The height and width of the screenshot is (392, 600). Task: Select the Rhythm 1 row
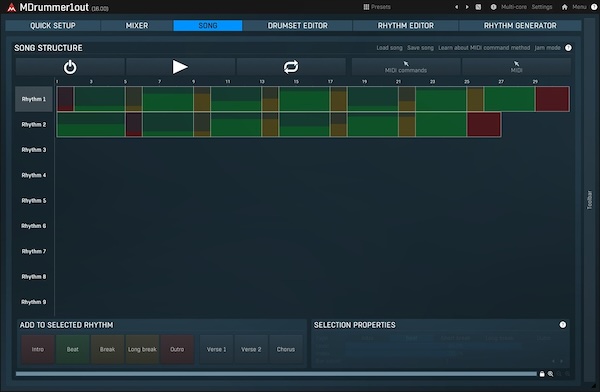(x=34, y=99)
